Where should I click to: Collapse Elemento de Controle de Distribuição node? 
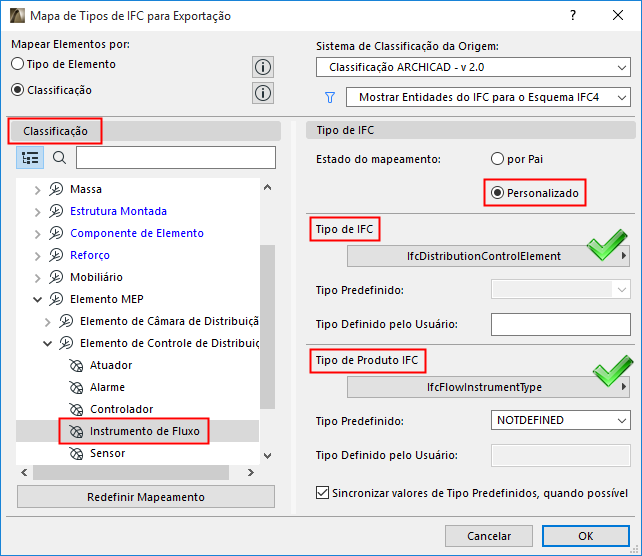(x=47, y=344)
